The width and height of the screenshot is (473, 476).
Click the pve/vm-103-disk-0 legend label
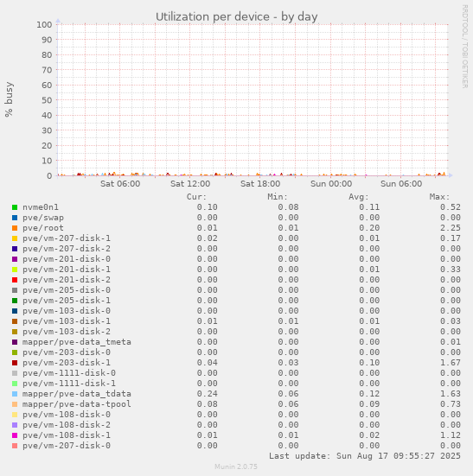[x=67, y=311]
